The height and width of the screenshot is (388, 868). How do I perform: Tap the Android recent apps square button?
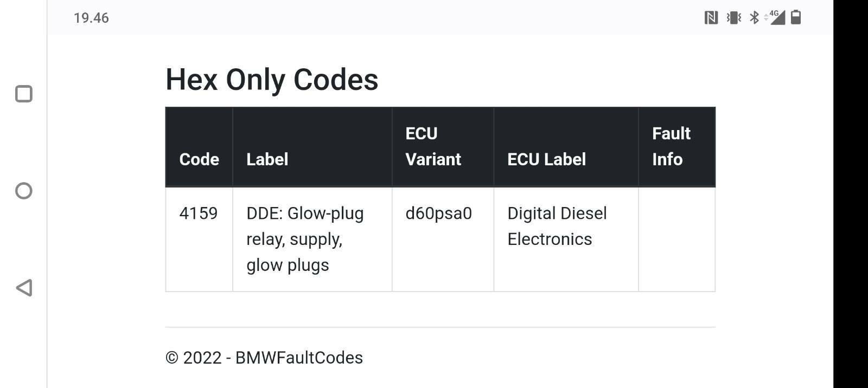[x=24, y=94]
